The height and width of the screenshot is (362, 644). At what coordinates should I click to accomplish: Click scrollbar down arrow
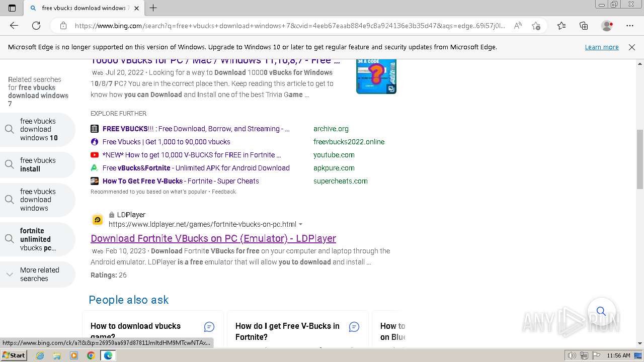(640, 343)
